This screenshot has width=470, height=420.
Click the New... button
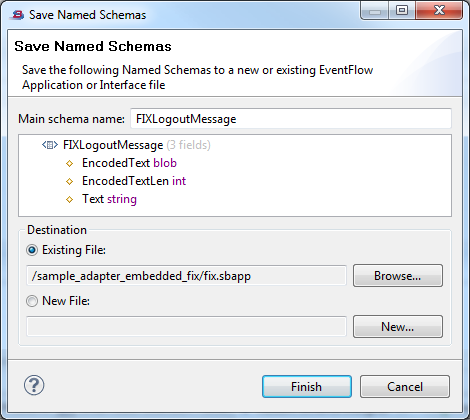click(398, 327)
